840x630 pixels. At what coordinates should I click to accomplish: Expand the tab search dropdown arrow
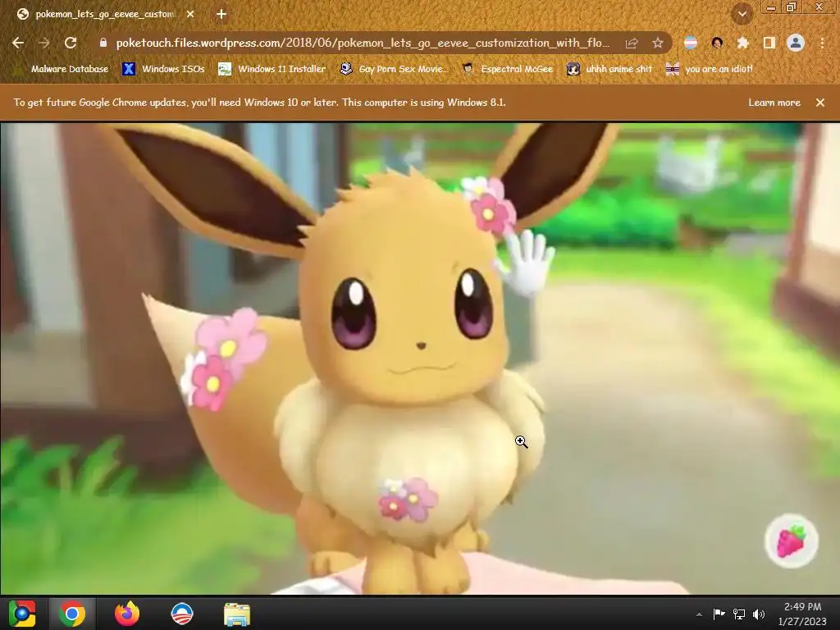click(x=742, y=15)
